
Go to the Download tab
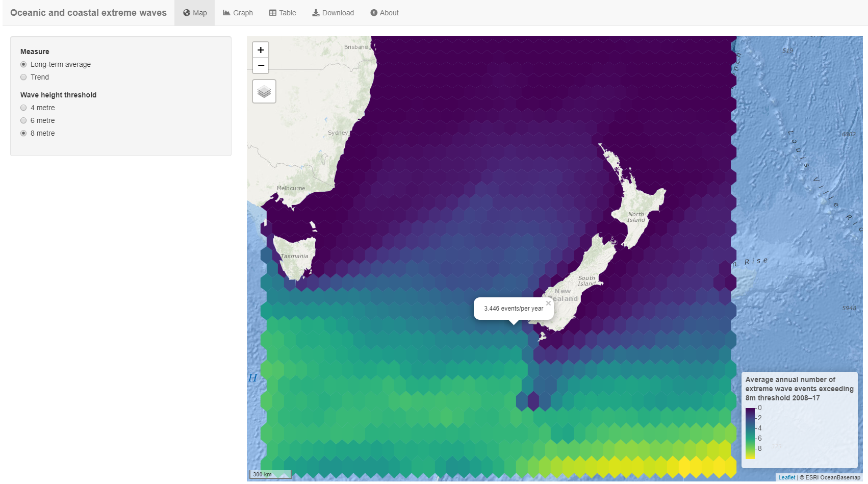pos(333,13)
